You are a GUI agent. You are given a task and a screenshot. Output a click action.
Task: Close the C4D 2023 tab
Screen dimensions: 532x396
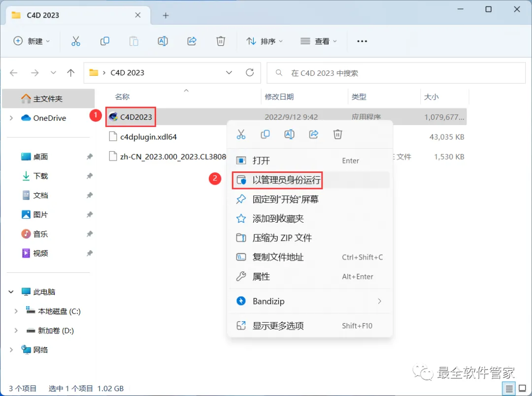click(x=138, y=15)
